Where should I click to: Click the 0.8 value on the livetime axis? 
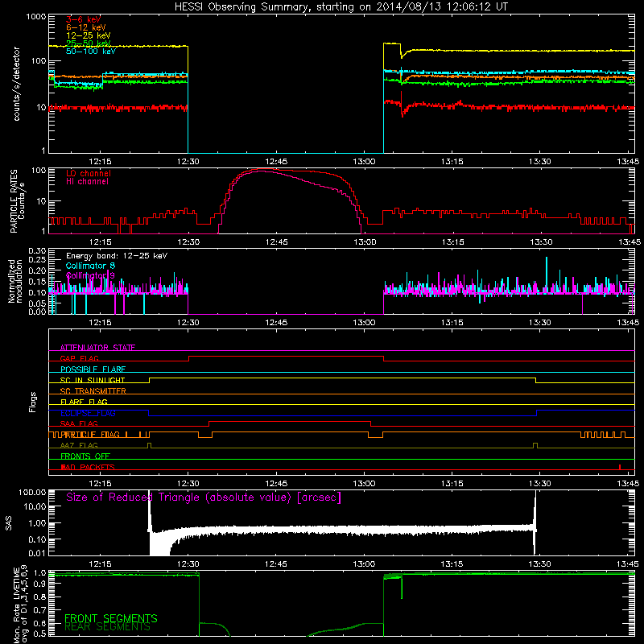[39, 597]
